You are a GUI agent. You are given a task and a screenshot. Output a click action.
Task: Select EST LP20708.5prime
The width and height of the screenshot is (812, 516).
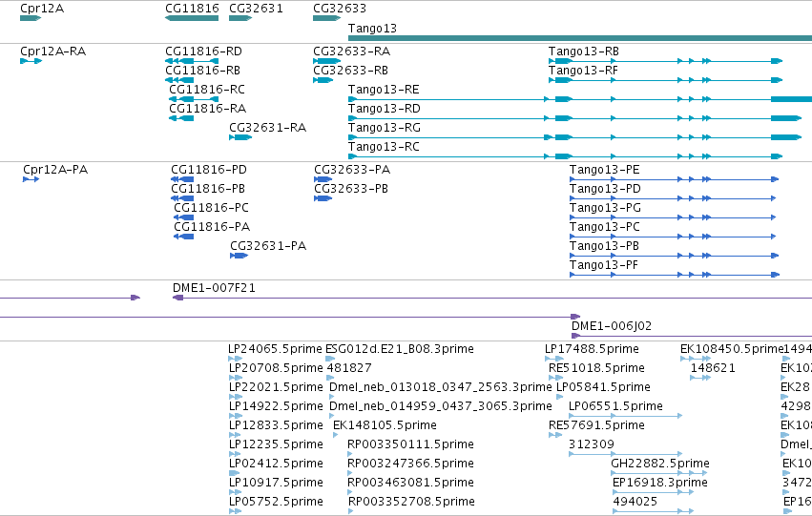(276, 368)
